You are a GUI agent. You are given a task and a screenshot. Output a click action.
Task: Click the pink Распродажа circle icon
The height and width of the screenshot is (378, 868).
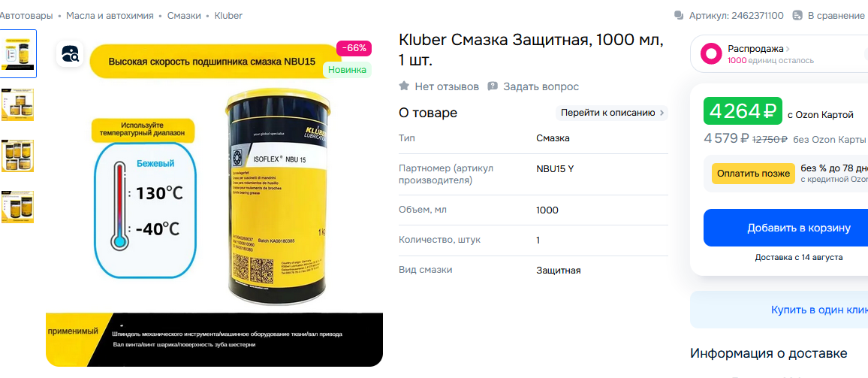[x=711, y=54]
